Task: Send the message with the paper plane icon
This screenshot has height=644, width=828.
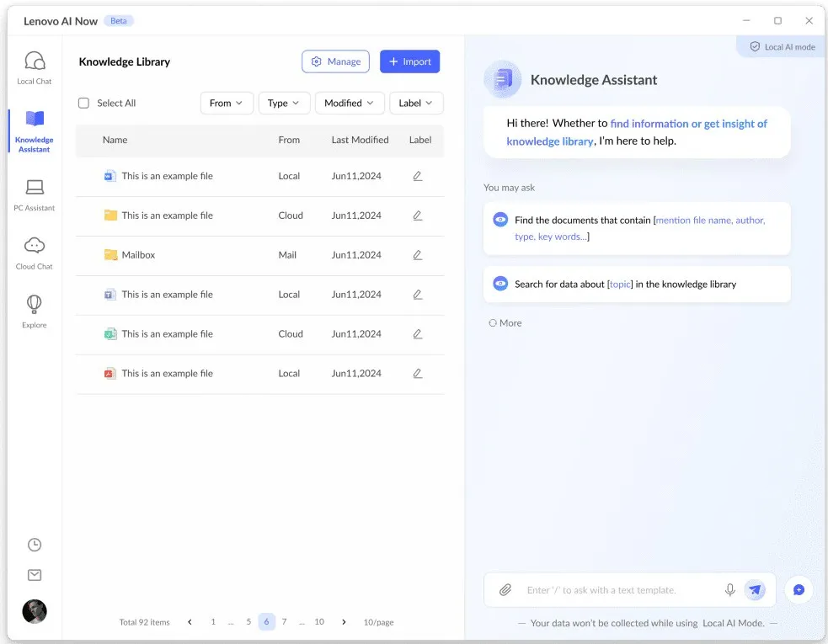Action: (755, 589)
